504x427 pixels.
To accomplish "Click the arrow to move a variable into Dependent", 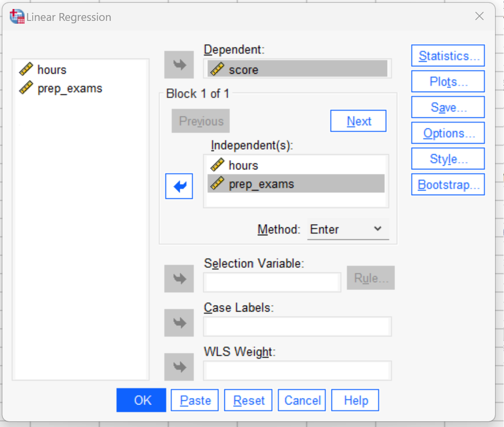I will click(179, 65).
